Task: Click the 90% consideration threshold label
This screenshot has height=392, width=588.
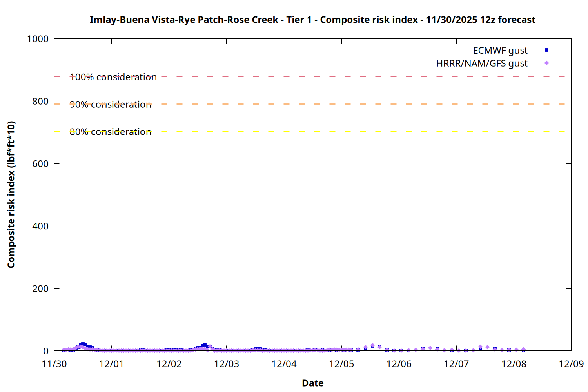Action: (111, 105)
